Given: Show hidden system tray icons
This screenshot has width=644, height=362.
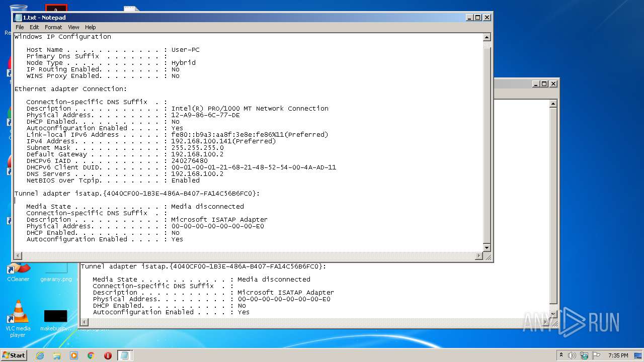Looking at the screenshot, I should coord(561,355).
